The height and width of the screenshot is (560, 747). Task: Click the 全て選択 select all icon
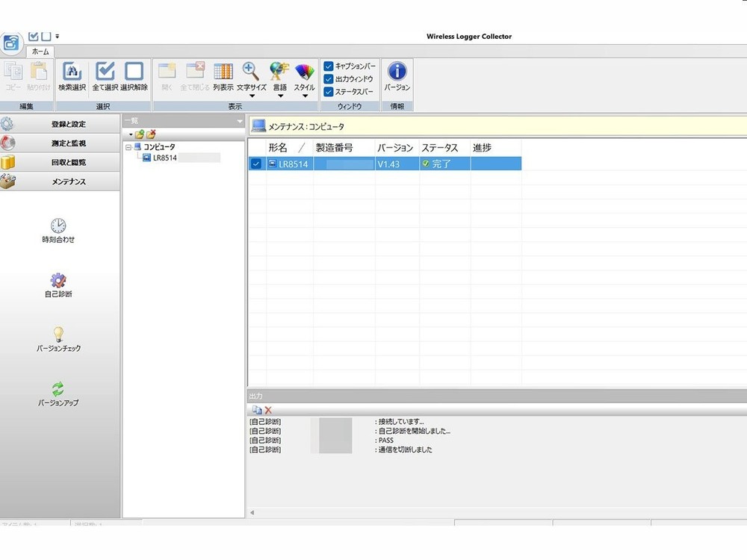pos(105,72)
